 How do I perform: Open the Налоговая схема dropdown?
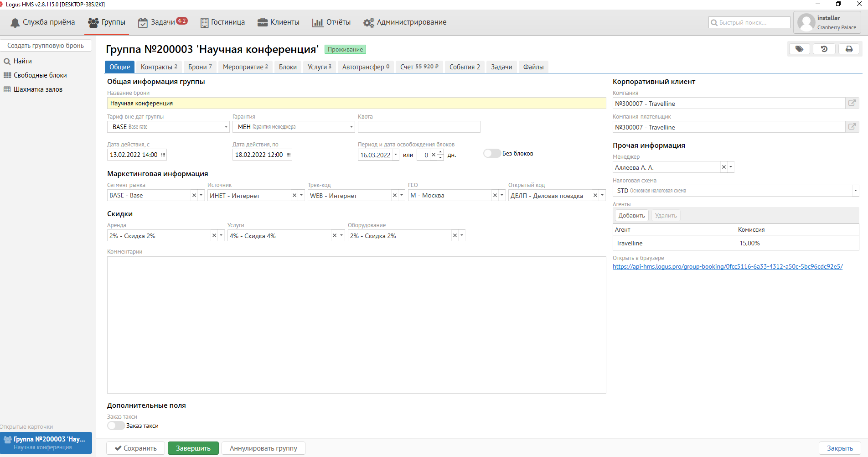[855, 191]
